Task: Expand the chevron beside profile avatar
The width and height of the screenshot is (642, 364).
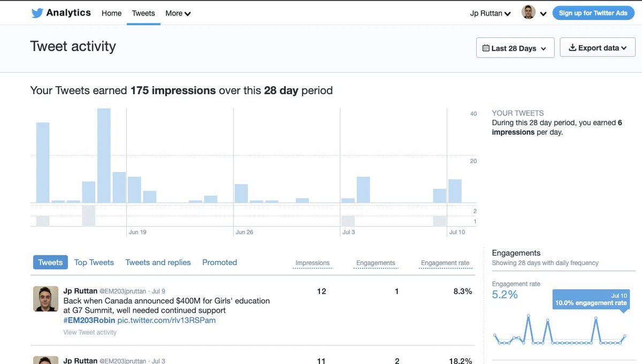Action: tap(543, 14)
